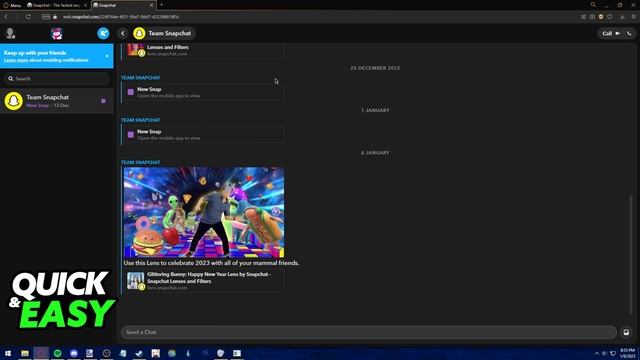Screen dimensions: 640x360
Task: Open Discord from the taskbar
Action: pos(74,353)
